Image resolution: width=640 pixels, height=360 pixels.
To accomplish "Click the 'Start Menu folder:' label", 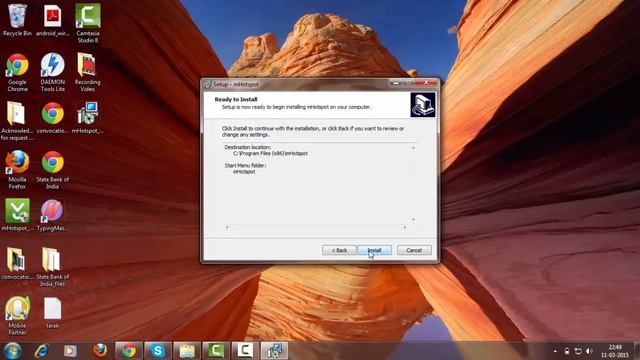I will click(x=245, y=165).
